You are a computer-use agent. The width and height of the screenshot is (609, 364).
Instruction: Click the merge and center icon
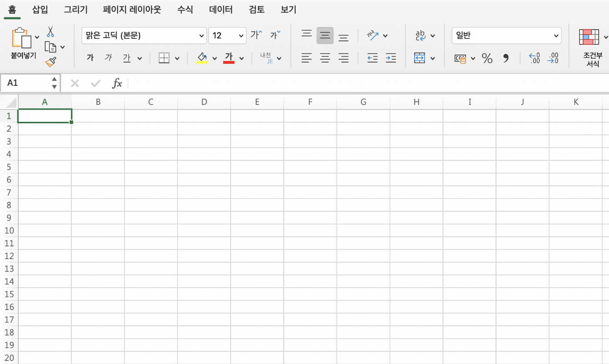[420, 58]
